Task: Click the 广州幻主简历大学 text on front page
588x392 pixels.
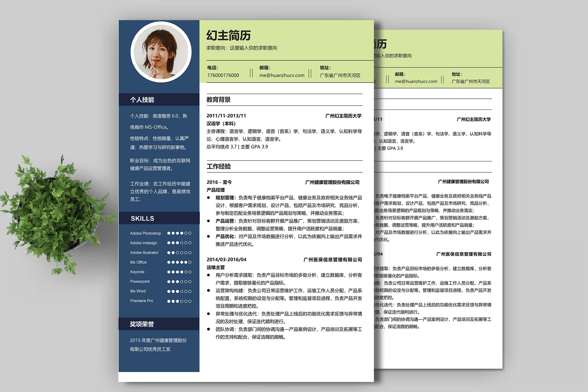Action: pos(343,116)
